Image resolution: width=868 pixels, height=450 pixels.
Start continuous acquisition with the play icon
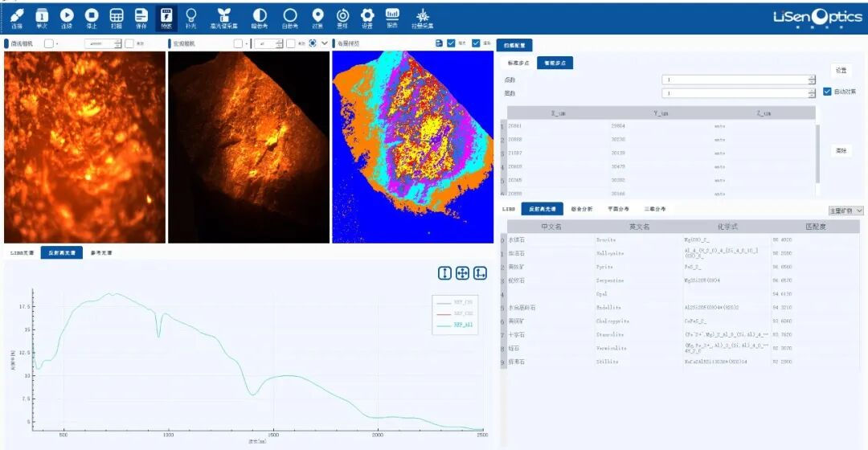pyautogui.click(x=67, y=17)
